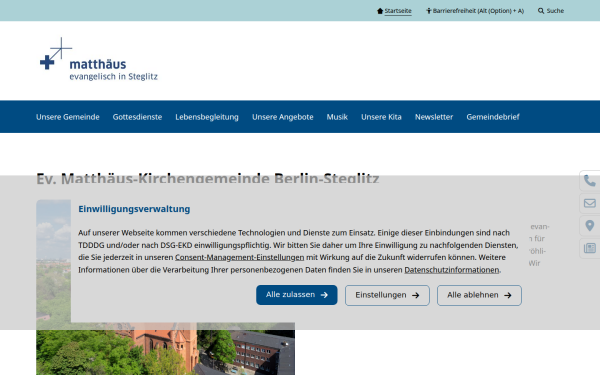The height and width of the screenshot is (375, 600).
Task: Click the church aerial photo
Action: coord(165,349)
